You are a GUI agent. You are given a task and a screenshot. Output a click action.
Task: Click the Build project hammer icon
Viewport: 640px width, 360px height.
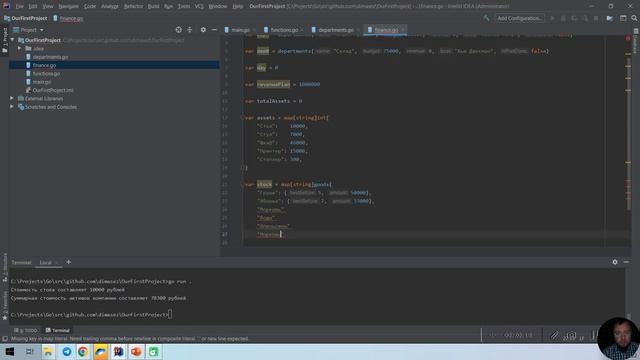click(x=486, y=18)
